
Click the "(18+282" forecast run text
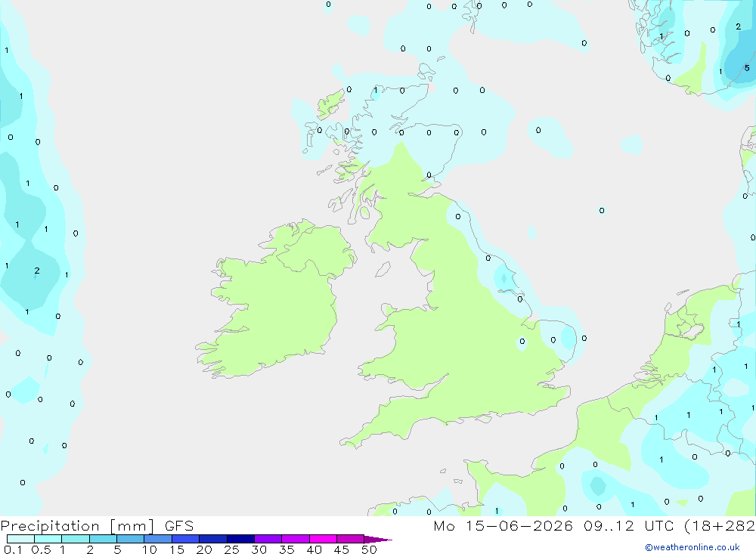720,526
